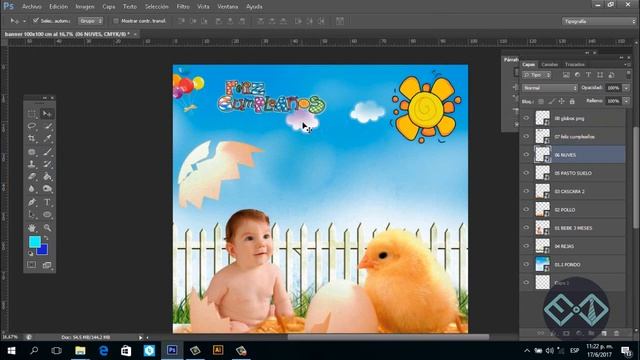Hide the 07 feliz cumpleaños layer

click(x=526, y=137)
